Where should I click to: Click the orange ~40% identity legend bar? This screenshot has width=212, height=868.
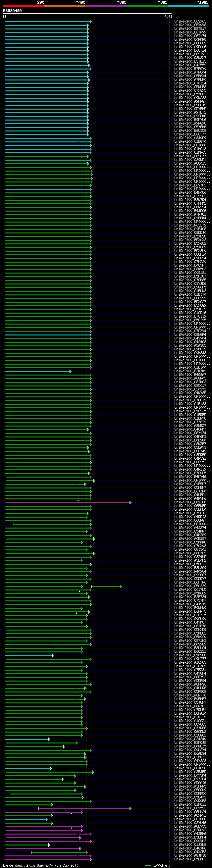click(x=65, y=6)
